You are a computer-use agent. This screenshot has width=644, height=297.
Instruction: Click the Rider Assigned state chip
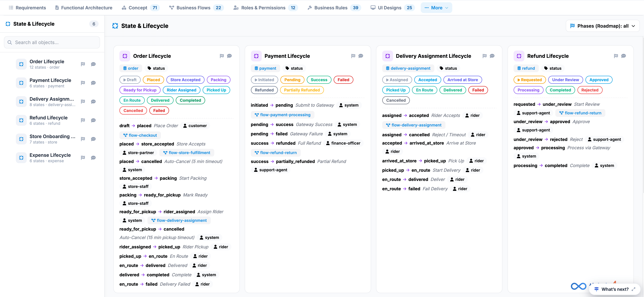click(x=181, y=90)
